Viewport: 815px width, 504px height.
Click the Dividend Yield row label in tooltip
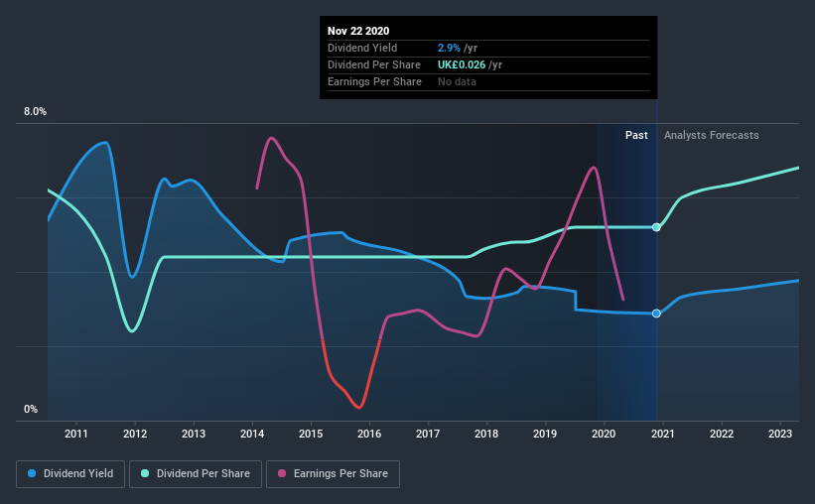click(362, 48)
